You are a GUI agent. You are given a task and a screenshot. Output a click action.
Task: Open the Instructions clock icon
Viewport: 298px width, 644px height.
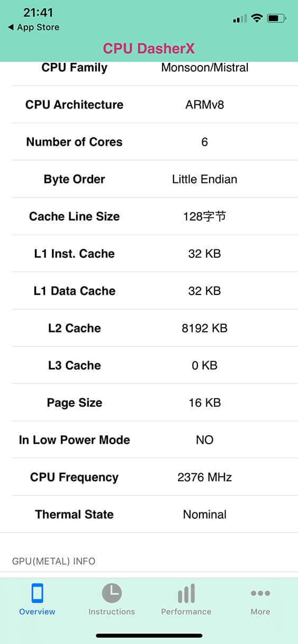coord(112,593)
